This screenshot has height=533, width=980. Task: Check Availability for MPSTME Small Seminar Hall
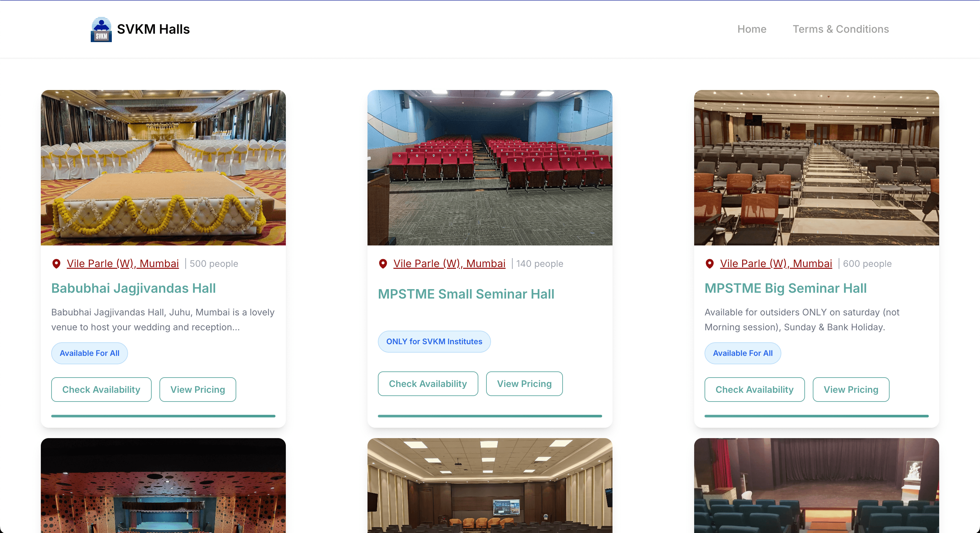[x=427, y=384]
